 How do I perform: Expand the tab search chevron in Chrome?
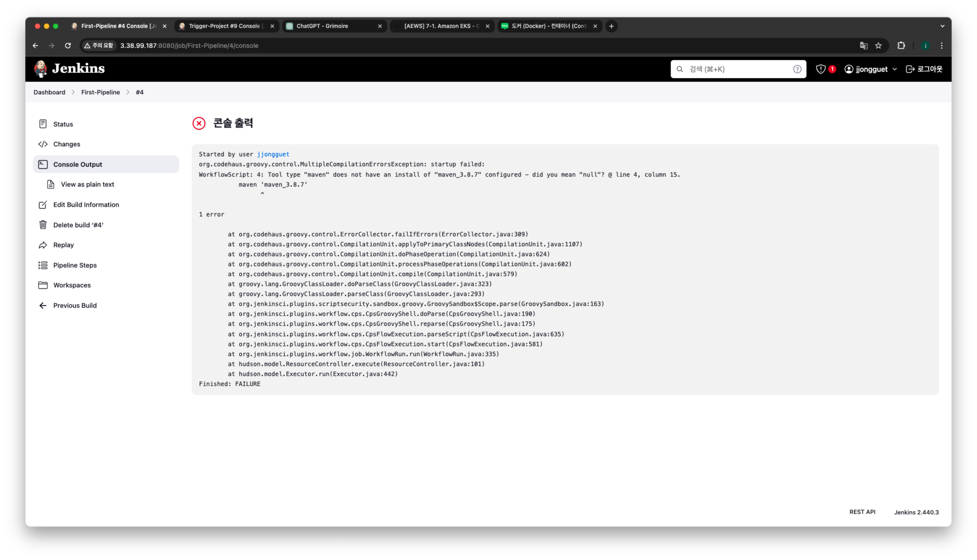pyautogui.click(x=942, y=26)
